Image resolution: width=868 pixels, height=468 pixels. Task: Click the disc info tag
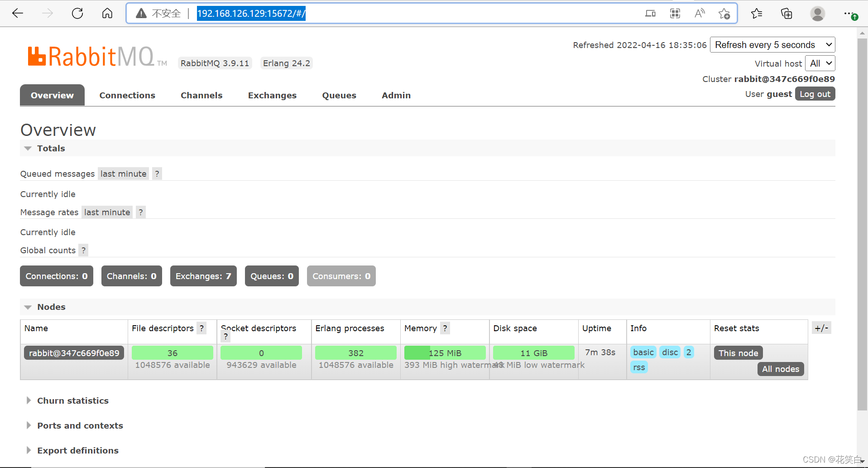(670, 352)
